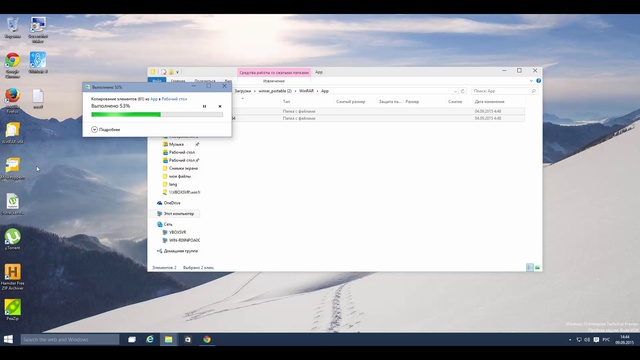Launch PeaZip from the desktop
The height and width of the screenshot is (360, 640).
(x=13, y=310)
